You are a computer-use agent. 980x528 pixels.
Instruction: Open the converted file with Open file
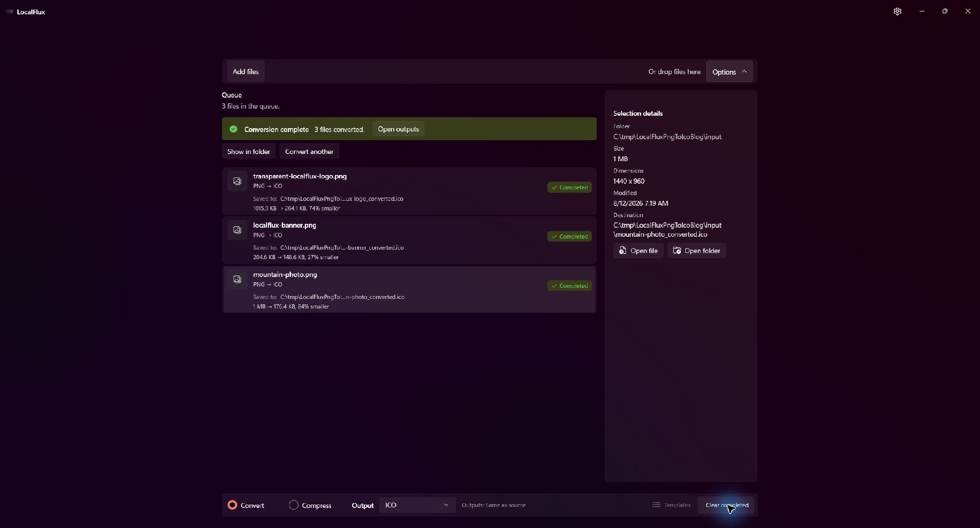coord(638,251)
